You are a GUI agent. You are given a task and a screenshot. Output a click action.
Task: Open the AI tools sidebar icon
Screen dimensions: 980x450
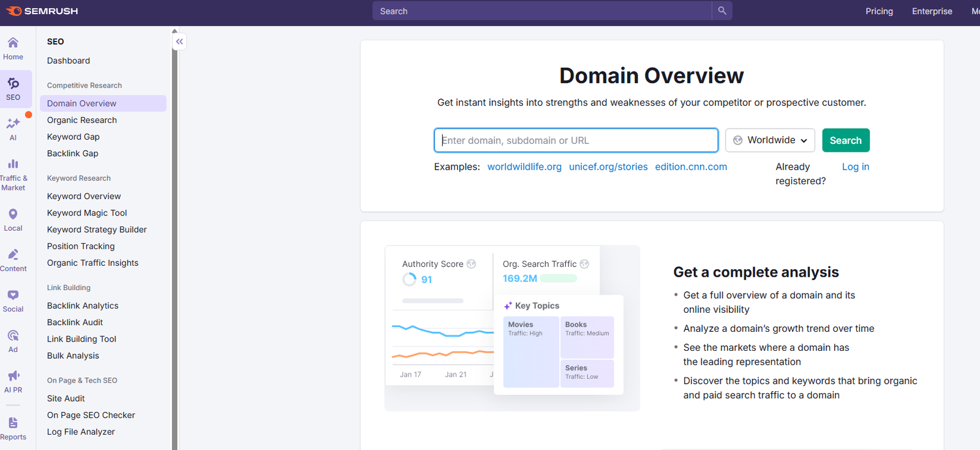point(13,129)
